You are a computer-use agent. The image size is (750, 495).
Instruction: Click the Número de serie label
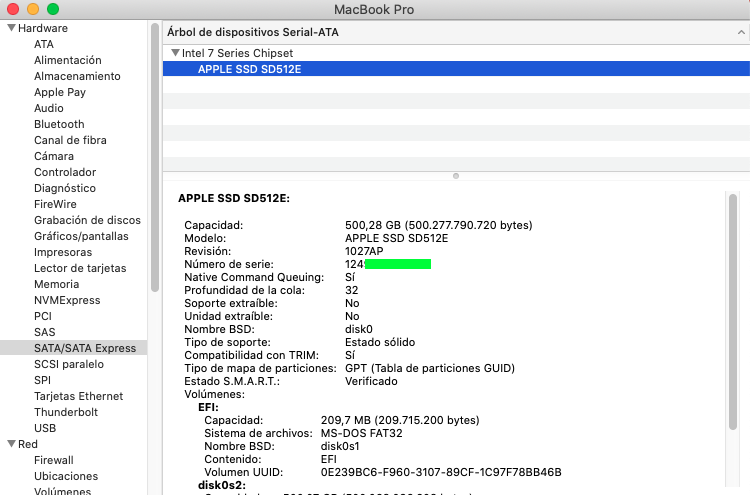pos(229,264)
